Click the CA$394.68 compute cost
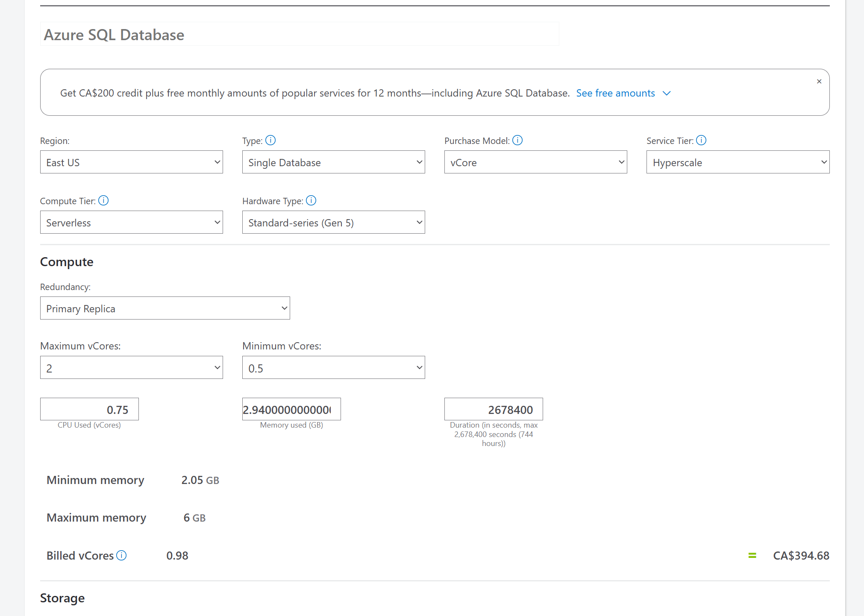 pos(801,555)
